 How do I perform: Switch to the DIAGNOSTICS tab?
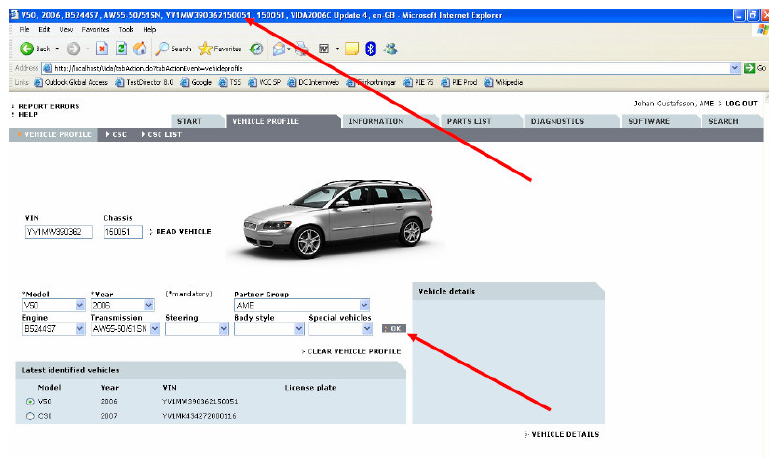pyautogui.click(x=571, y=121)
